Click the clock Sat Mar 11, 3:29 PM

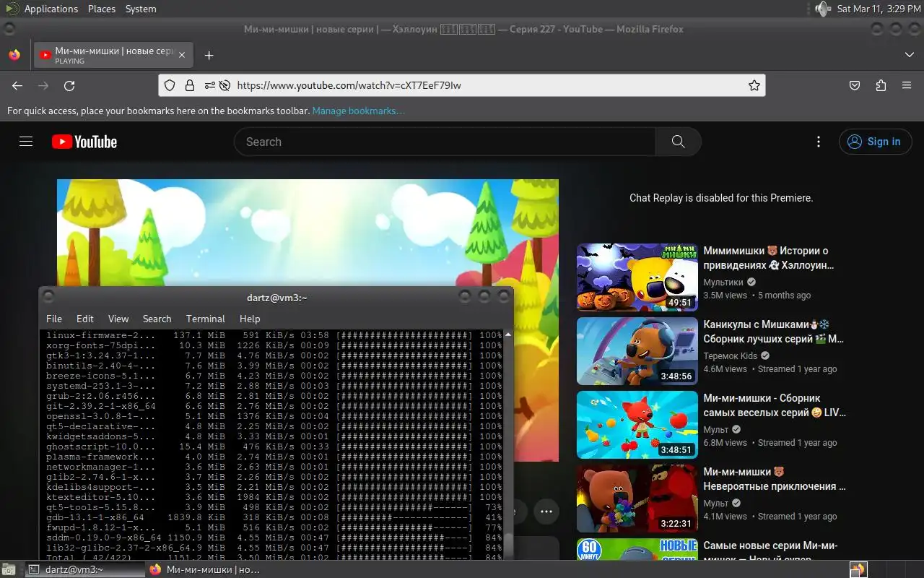point(879,9)
